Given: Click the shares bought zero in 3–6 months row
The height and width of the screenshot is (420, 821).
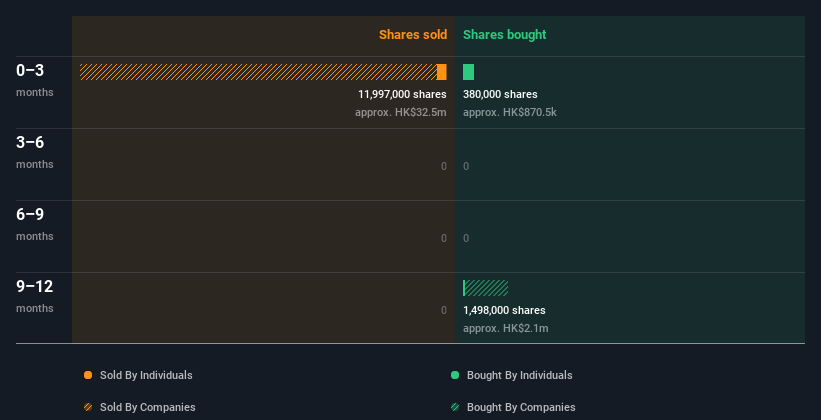Looking at the screenshot, I should (466, 167).
